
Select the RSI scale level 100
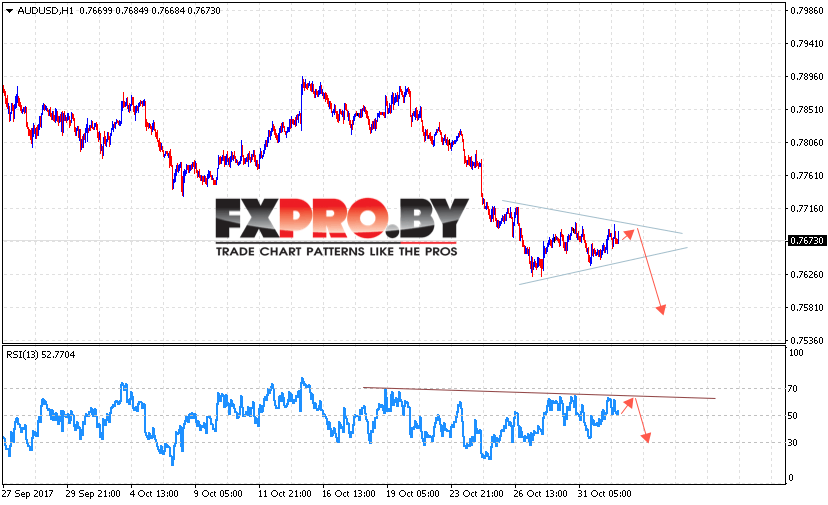pos(796,353)
